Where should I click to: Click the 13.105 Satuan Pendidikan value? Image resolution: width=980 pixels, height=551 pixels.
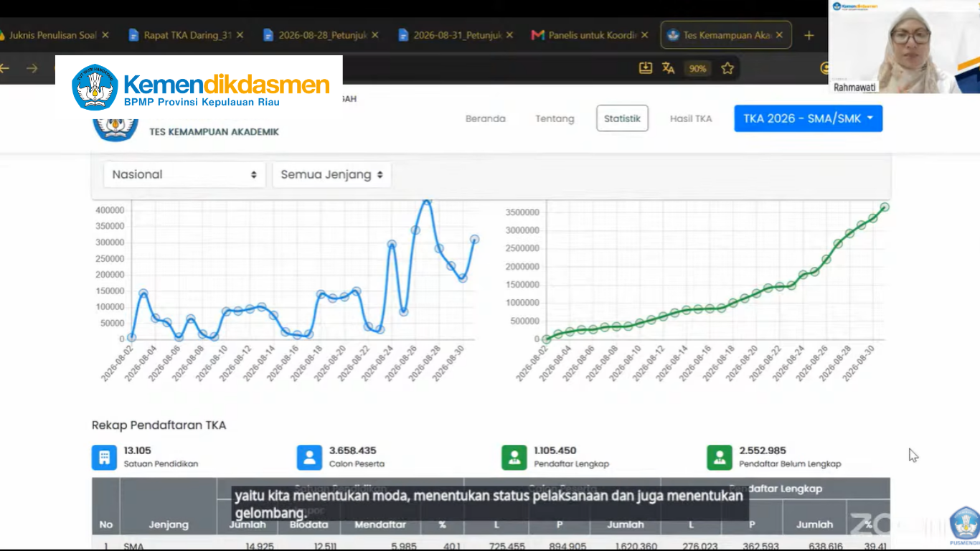coord(137,451)
